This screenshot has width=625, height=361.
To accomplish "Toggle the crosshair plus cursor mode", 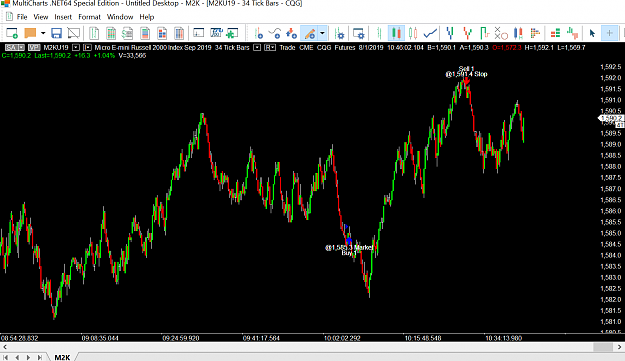I will [609, 33].
